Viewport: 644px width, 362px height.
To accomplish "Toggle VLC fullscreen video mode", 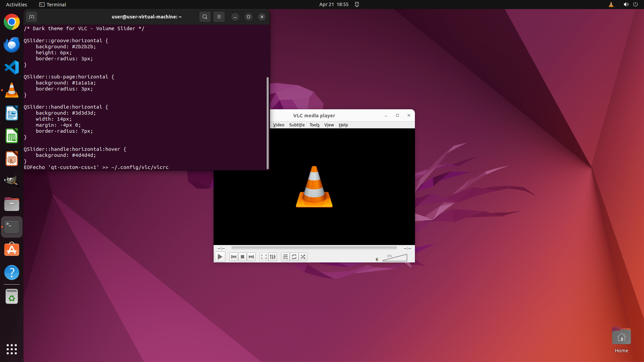I will pyautogui.click(x=264, y=257).
